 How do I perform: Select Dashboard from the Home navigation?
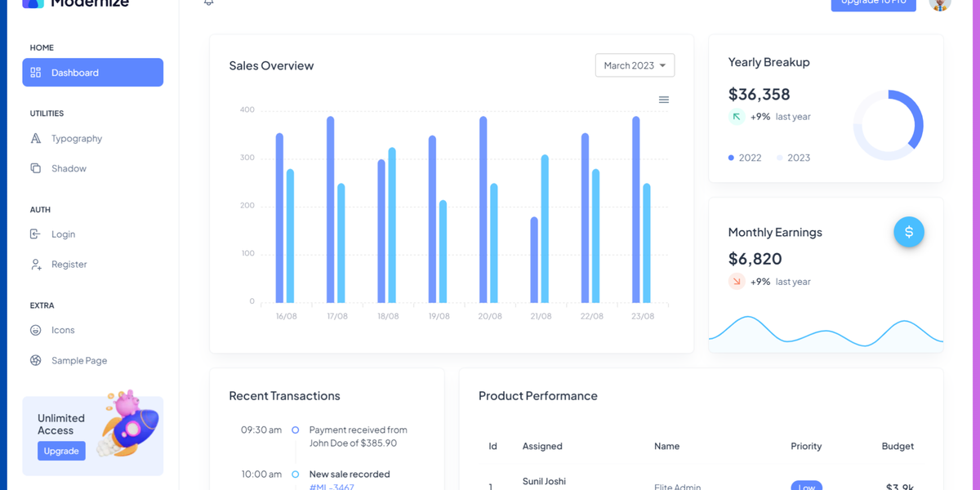tap(74, 72)
